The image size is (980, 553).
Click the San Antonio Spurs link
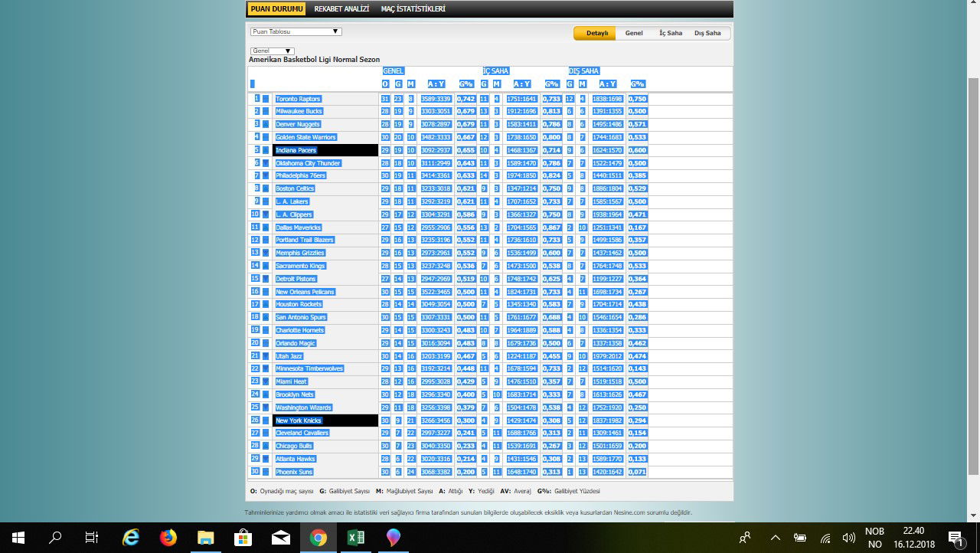click(x=301, y=317)
